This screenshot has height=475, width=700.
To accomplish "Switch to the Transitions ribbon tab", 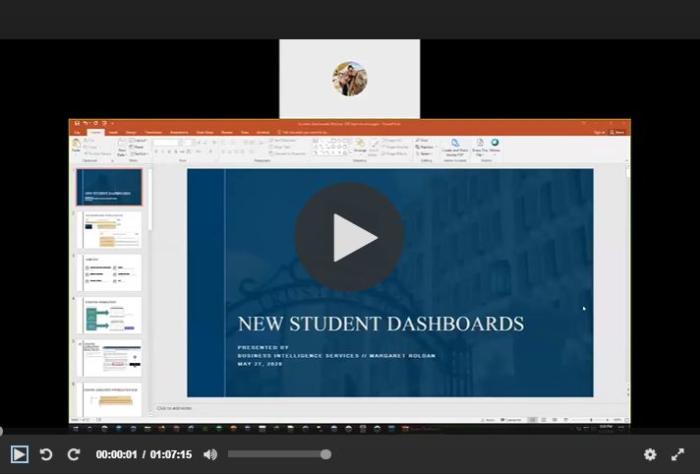I will click(x=153, y=133).
